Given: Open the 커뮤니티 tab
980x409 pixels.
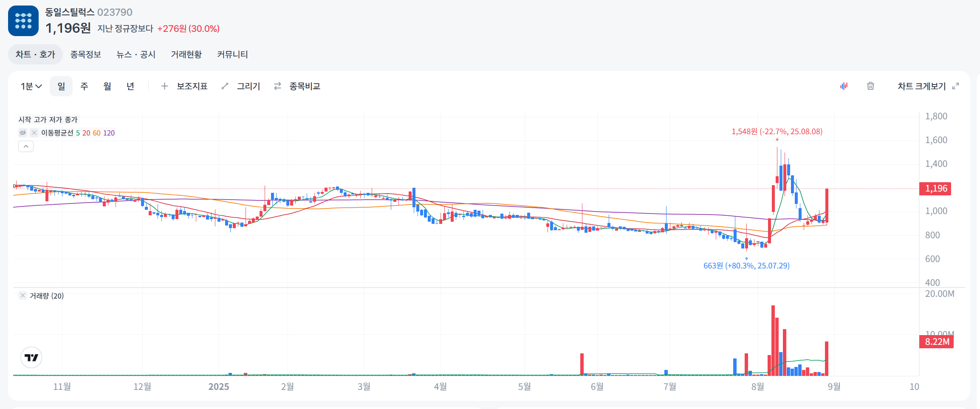Looking at the screenshot, I should pyautogui.click(x=232, y=54).
